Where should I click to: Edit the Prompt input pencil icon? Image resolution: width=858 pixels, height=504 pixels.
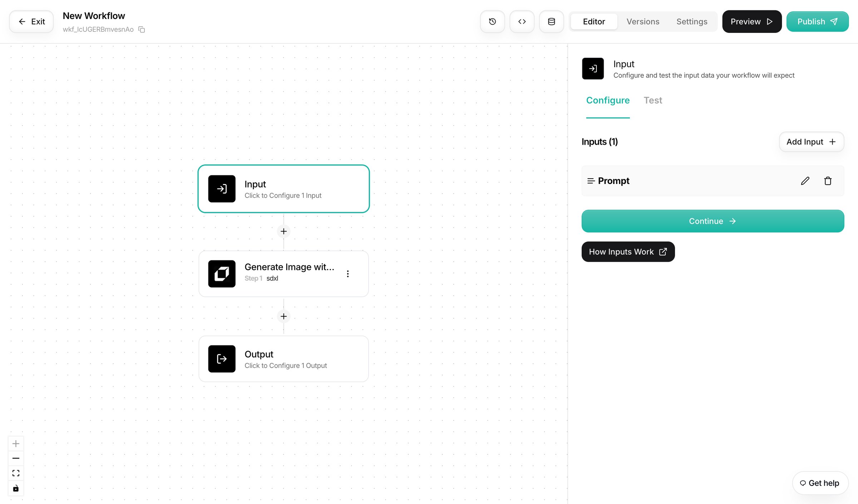[805, 181]
